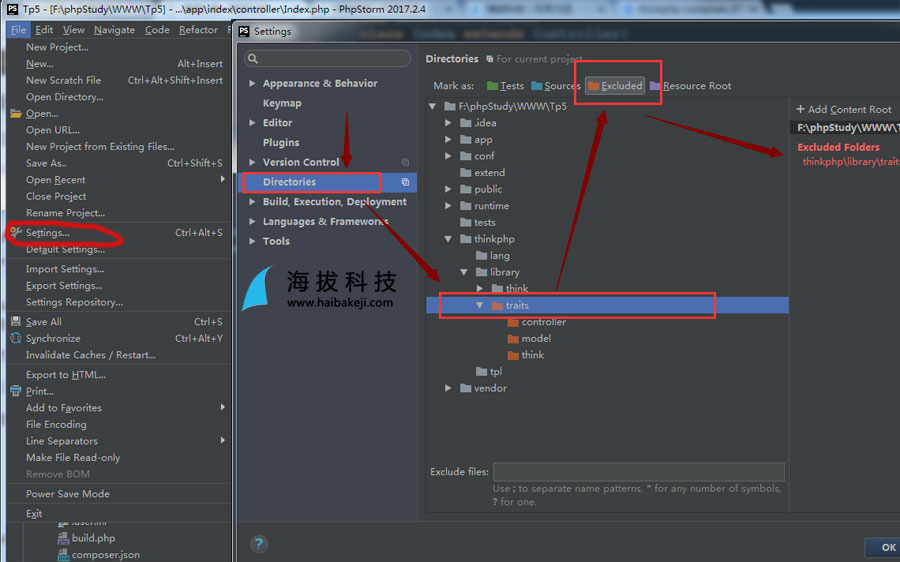Click Add Content Root
900x562 pixels.
[x=844, y=109]
